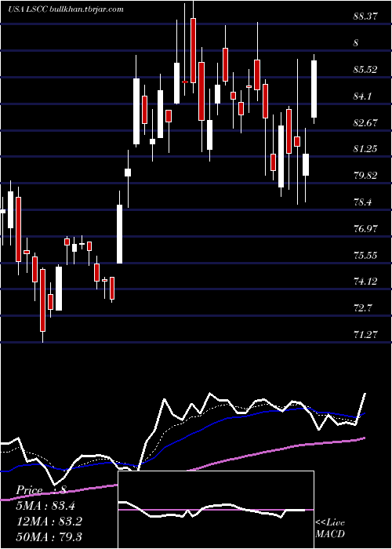Screen dimensions: 392x549
Task: Click the 12MA : 83.2 value
Action: pyautogui.click(x=49, y=522)
